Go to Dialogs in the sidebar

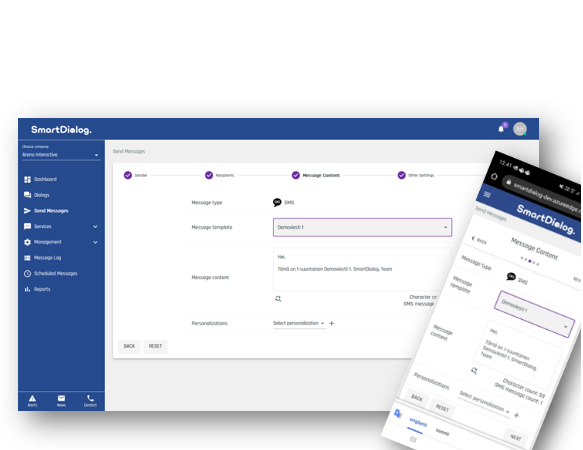click(36, 195)
